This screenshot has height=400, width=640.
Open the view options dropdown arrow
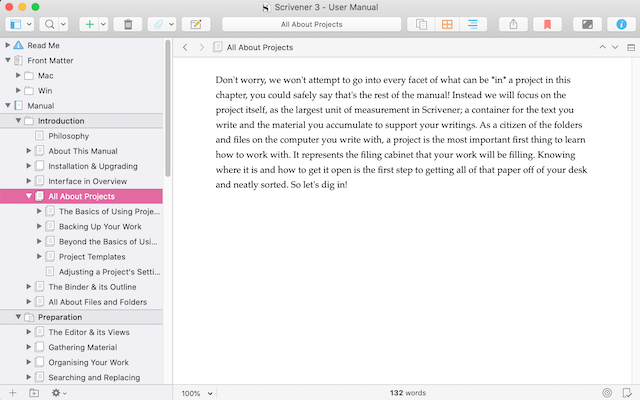29,24
